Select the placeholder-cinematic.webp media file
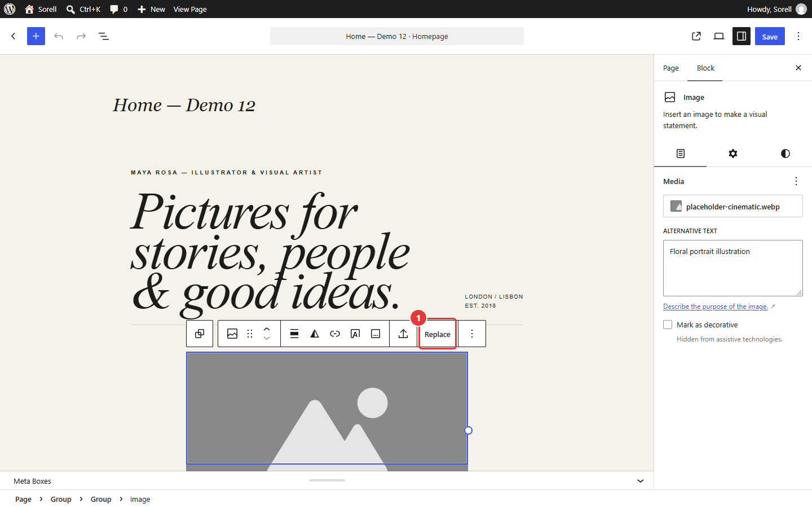812x508 pixels. pos(733,206)
